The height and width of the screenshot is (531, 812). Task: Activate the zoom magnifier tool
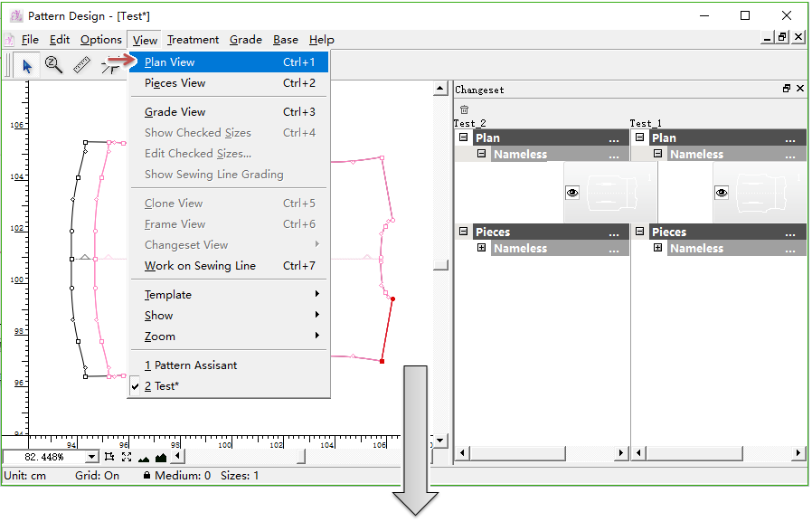[x=53, y=65]
